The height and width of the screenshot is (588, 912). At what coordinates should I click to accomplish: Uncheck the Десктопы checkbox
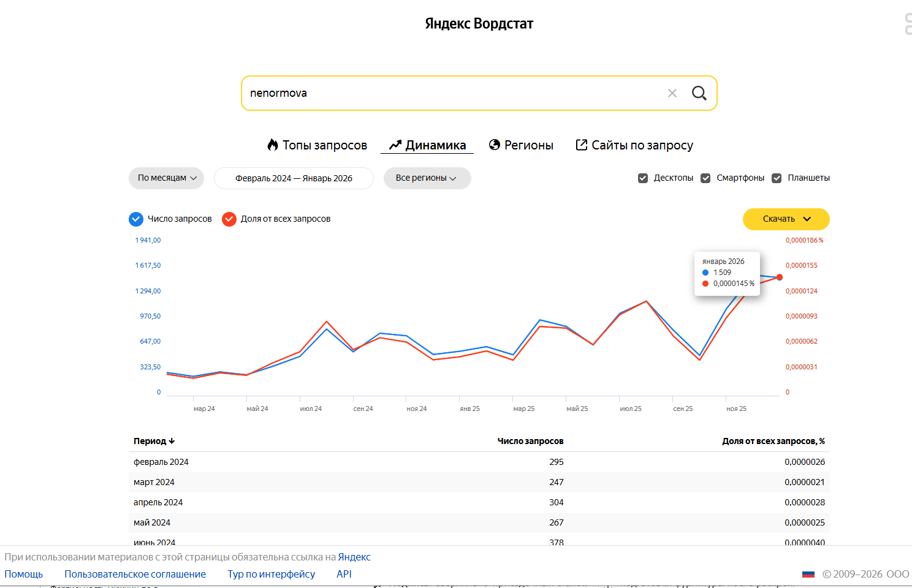643,178
